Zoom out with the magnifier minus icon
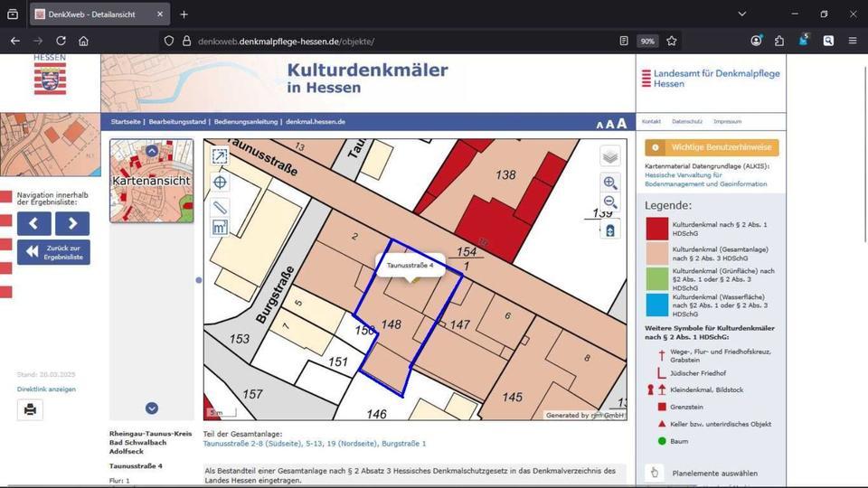The width and height of the screenshot is (868, 488). (610, 202)
